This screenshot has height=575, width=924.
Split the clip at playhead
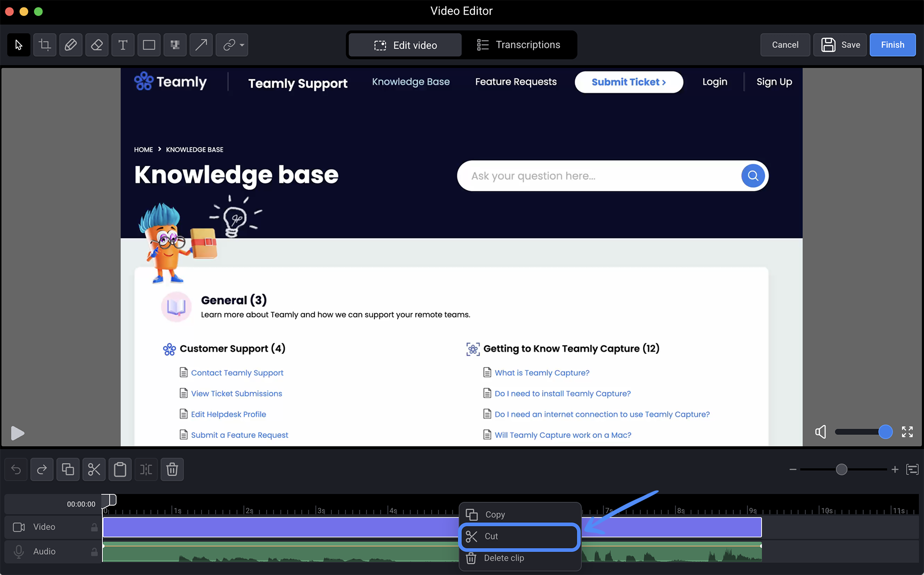(x=146, y=469)
